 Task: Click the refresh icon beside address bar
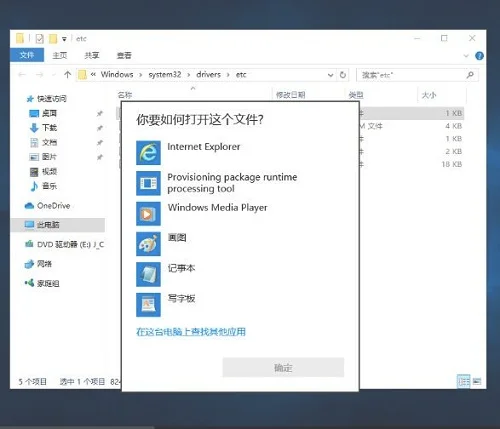(343, 75)
